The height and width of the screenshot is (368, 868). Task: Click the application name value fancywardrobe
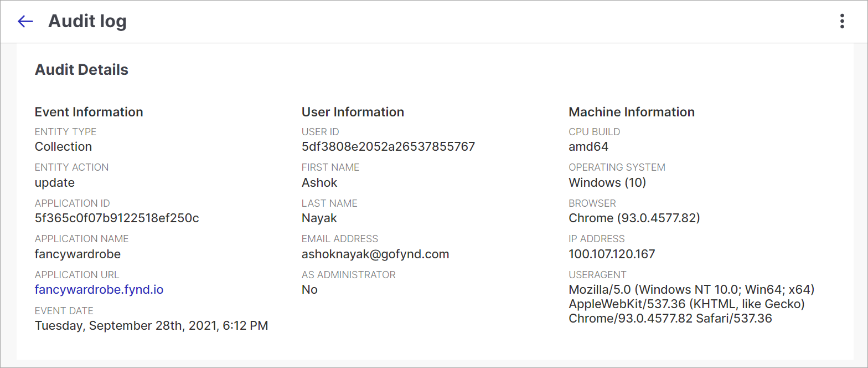coord(77,254)
